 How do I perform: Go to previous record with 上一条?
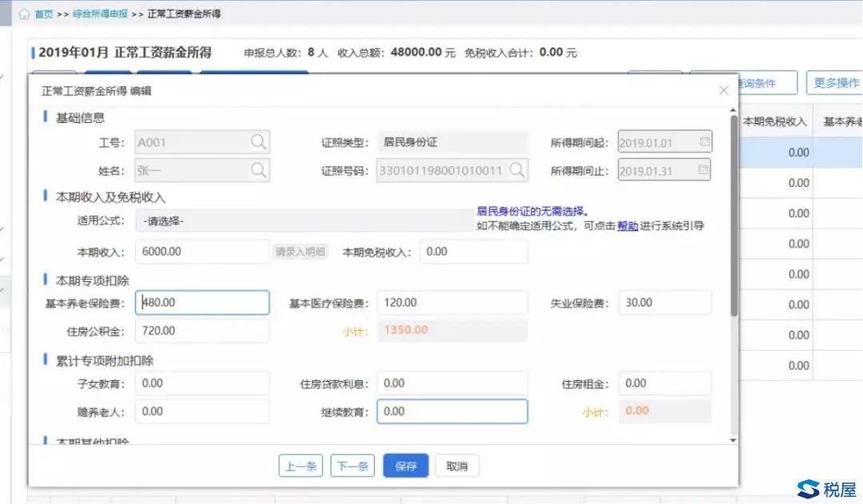[300, 466]
